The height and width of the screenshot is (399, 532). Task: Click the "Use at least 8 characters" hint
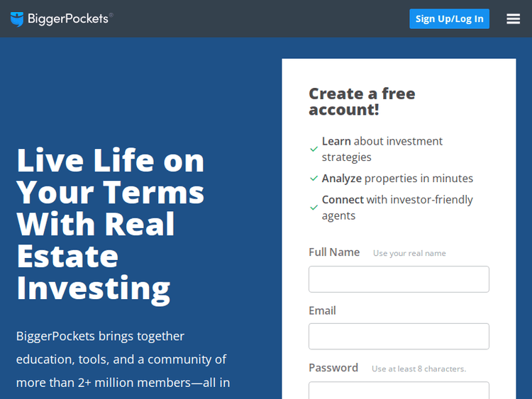[419, 369]
